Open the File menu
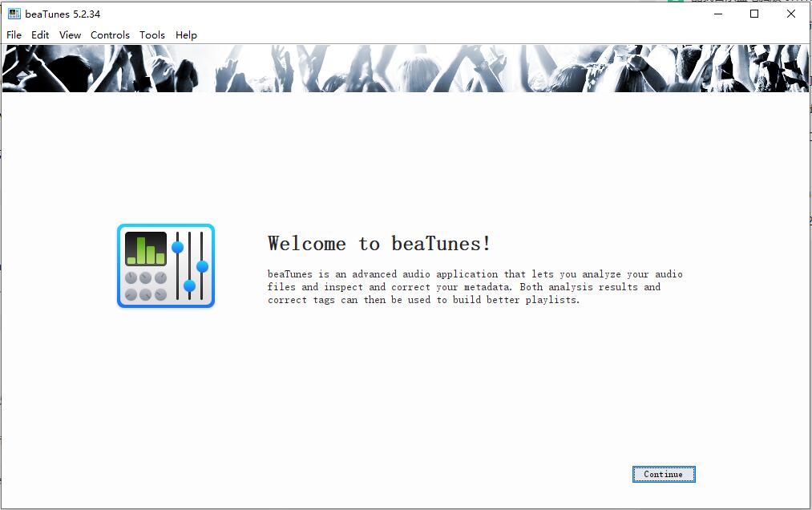812x510 pixels. tap(14, 35)
